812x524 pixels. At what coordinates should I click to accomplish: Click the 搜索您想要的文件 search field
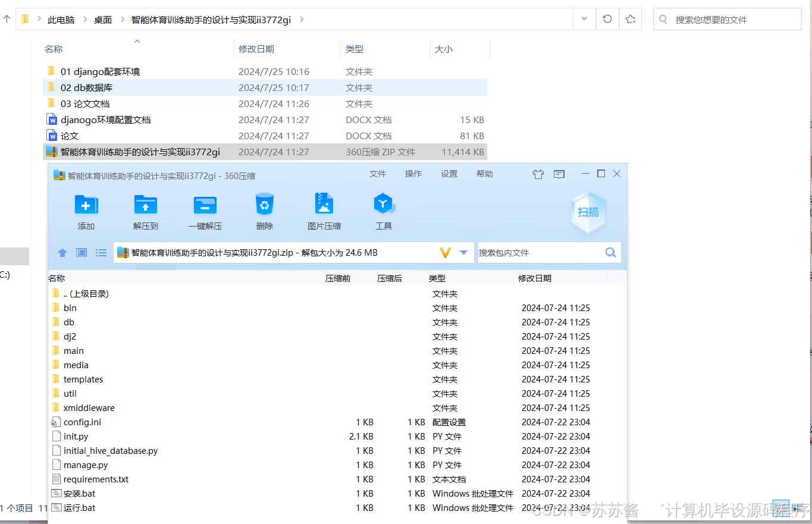click(727, 18)
